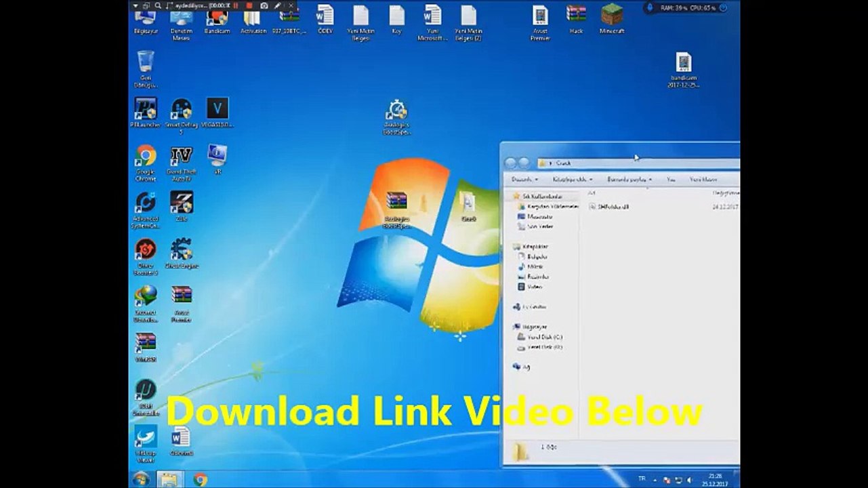Launch the Cheat Engine shortcut
The width and height of the screenshot is (868, 488).
(x=181, y=253)
